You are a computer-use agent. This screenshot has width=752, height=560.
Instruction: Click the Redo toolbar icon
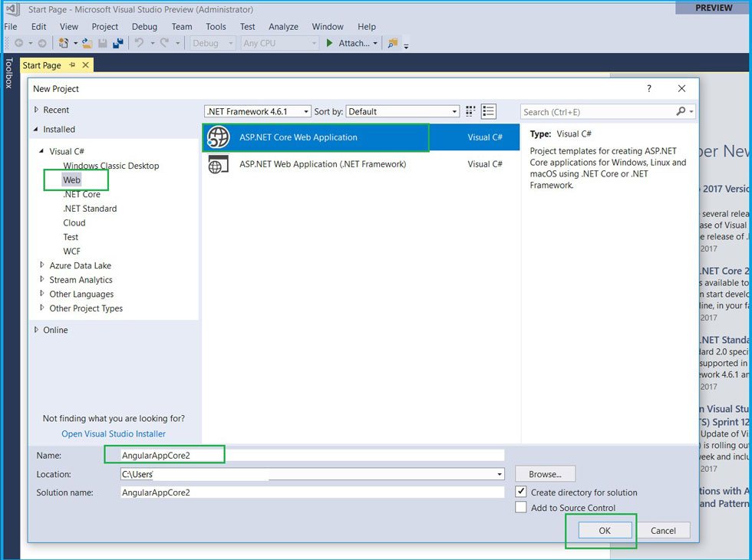[x=163, y=44]
